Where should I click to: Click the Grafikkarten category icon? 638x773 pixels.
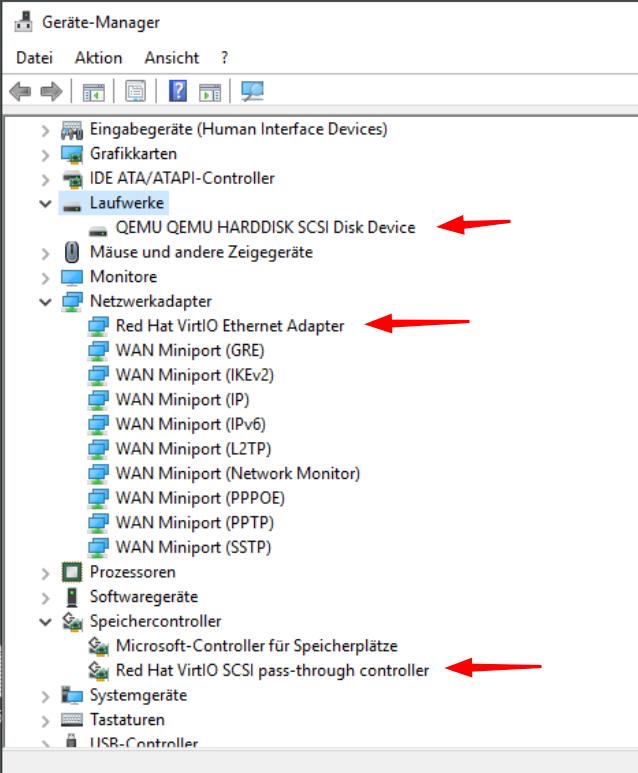pyautogui.click(x=72, y=154)
